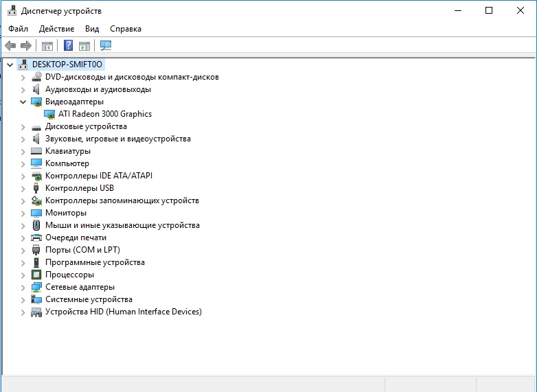The width and height of the screenshot is (537, 392).
Task: Select the Мониторы tree item
Action: pos(66,213)
